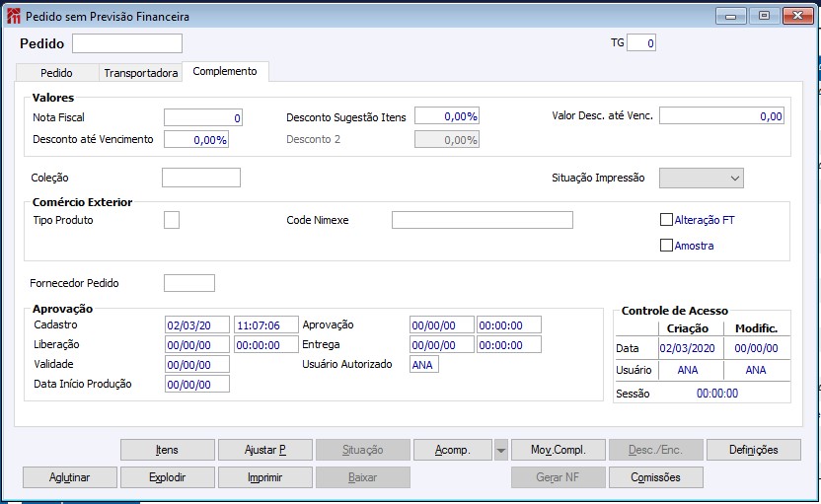This screenshot has width=821, height=504.
Task: Click the Coleção input field
Action: [x=201, y=178]
